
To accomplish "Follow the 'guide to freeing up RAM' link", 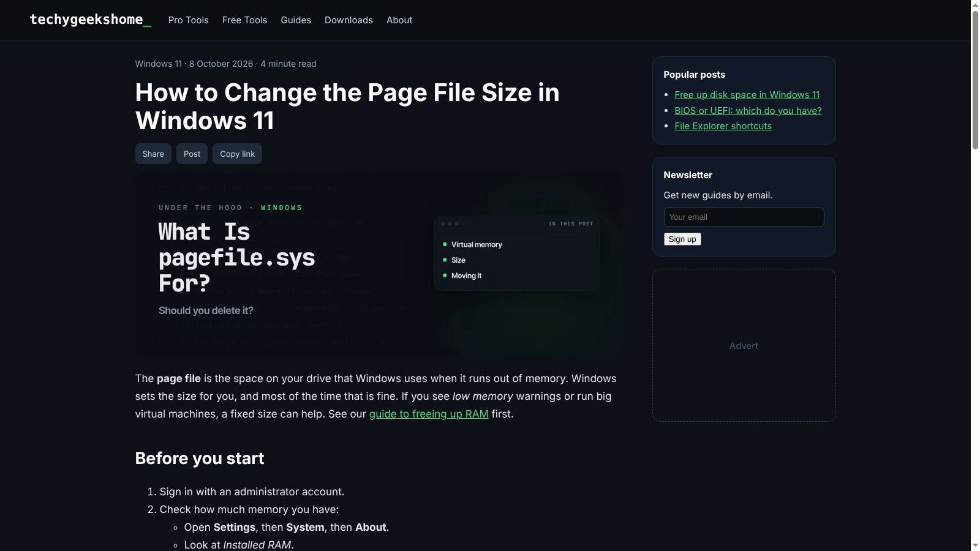I will (x=429, y=414).
